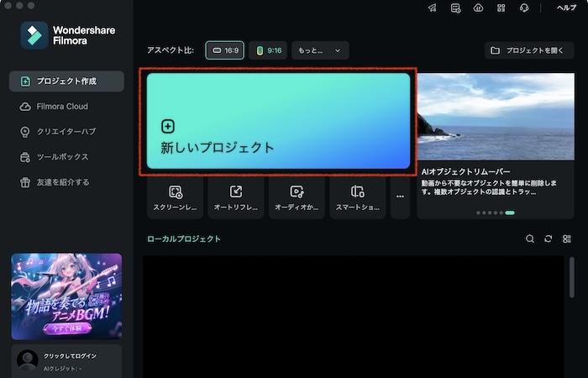Open the ヘルプ menu

[x=566, y=8]
